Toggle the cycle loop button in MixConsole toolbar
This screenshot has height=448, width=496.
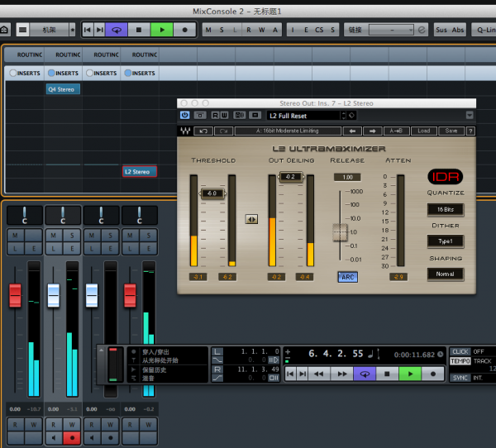point(117,30)
